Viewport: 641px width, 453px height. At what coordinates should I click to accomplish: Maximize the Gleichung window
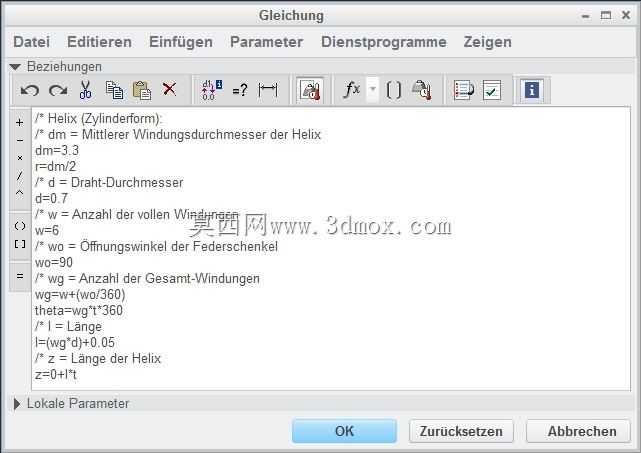pyautogui.click(x=606, y=16)
